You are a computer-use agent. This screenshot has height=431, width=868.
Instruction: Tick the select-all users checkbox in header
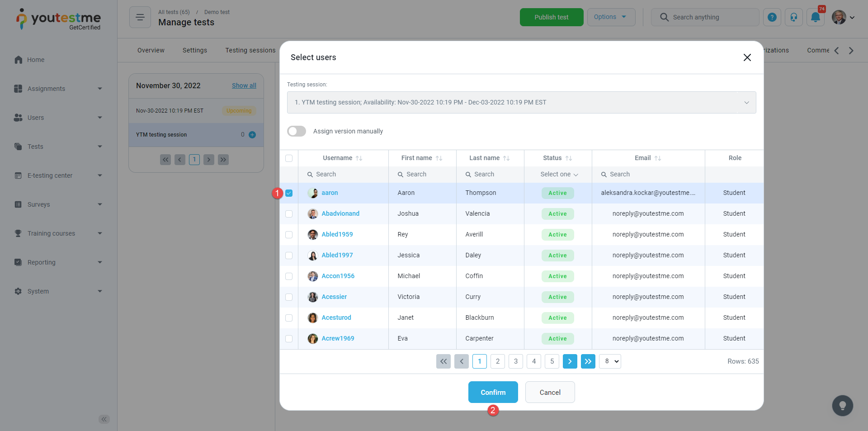click(289, 158)
